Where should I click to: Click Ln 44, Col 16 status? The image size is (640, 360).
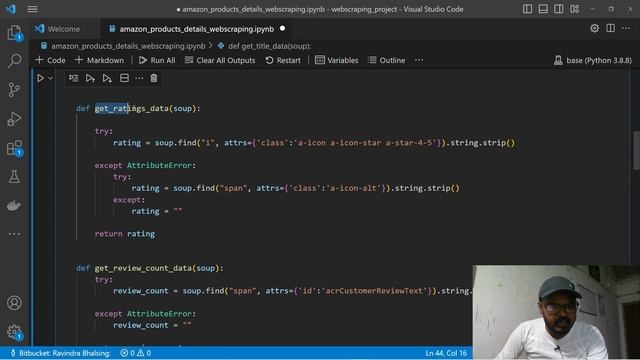446,353
